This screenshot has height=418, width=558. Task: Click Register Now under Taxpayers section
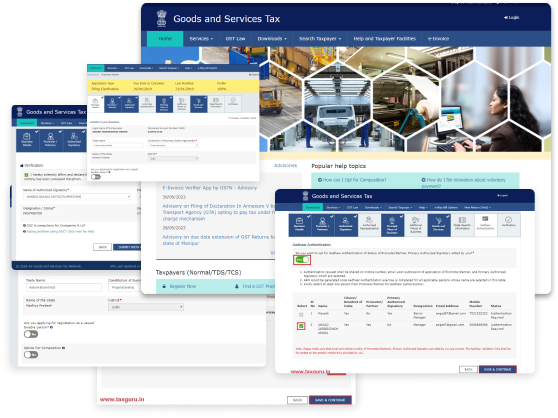pos(183,286)
